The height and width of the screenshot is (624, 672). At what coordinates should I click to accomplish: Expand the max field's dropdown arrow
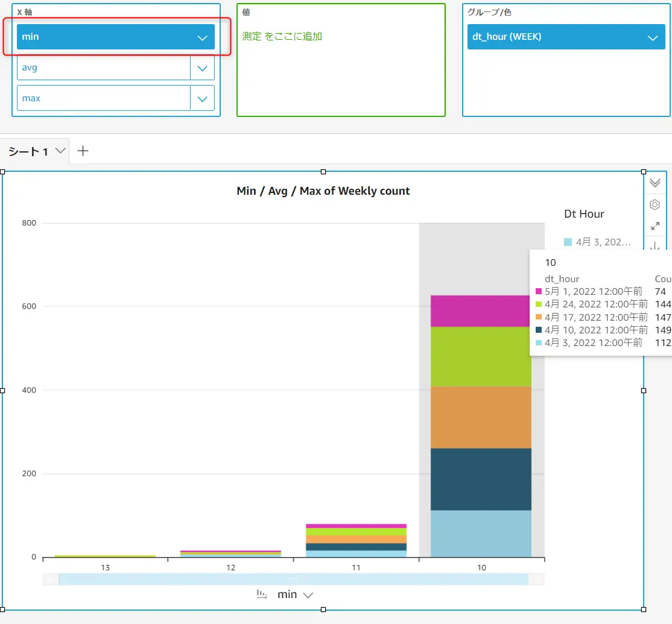click(202, 99)
